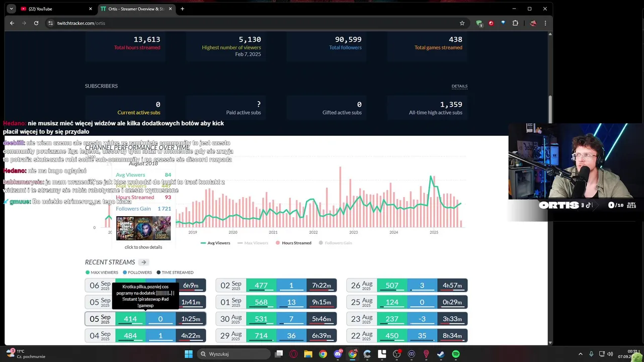The image size is (644, 362).
Task: Open File Explorer from the taskbar
Action: [x=308, y=354]
